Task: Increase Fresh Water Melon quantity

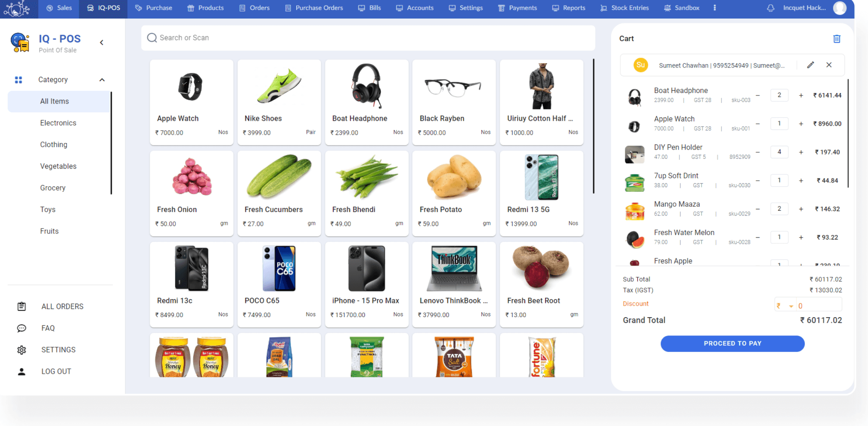Action: (x=801, y=238)
